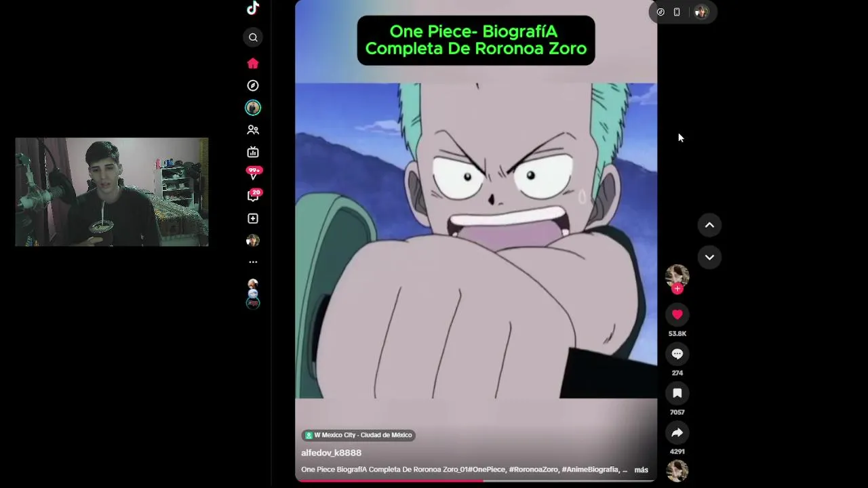
Task: Expand the caption with más
Action: pos(641,470)
